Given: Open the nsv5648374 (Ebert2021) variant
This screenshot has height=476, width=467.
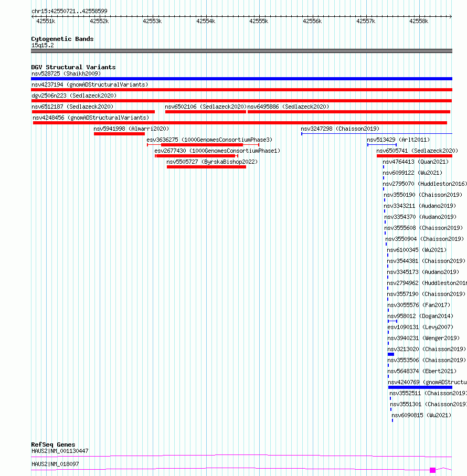Looking at the screenshot, I should (x=422, y=371).
